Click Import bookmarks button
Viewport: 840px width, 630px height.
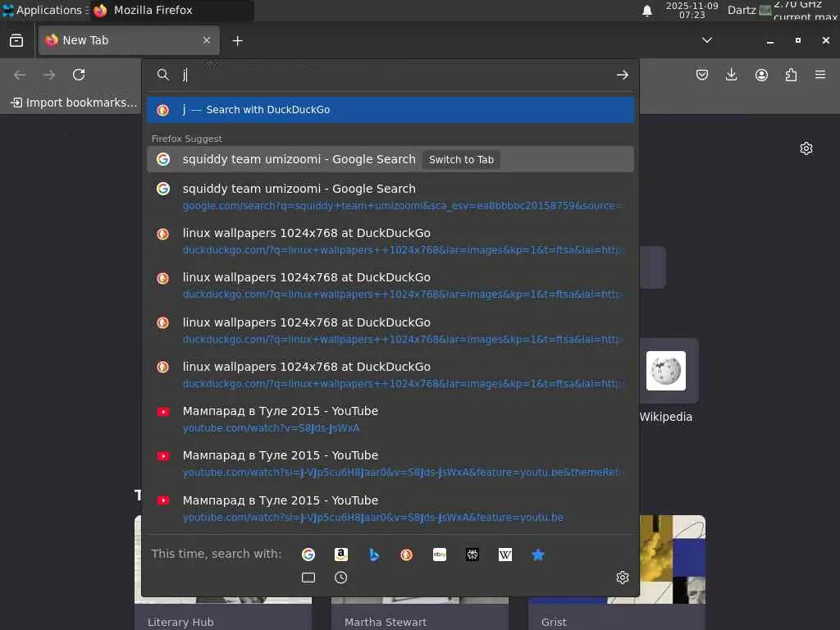tap(74, 103)
